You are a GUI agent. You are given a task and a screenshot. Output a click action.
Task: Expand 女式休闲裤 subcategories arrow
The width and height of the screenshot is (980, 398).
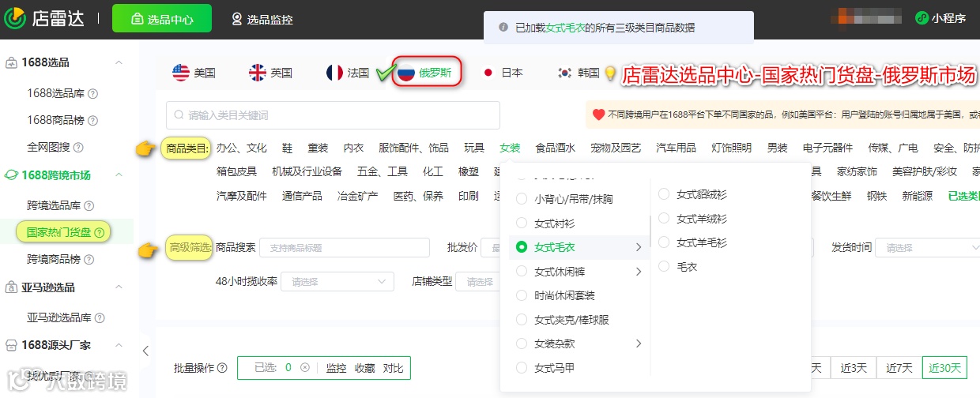pos(639,272)
